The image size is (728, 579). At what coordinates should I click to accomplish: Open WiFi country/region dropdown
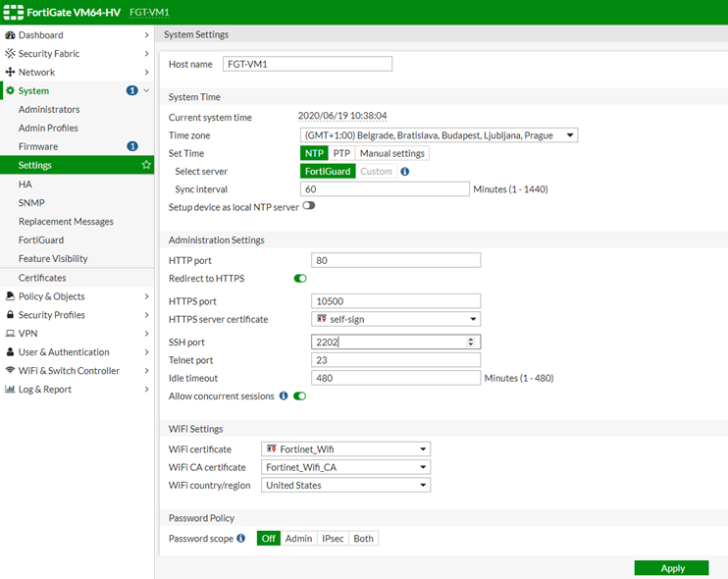[345, 485]
